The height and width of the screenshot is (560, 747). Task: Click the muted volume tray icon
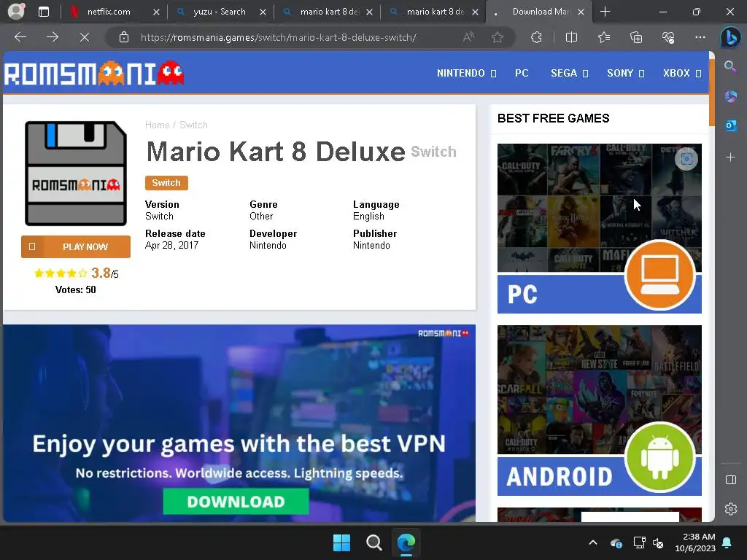coord(659,542)
